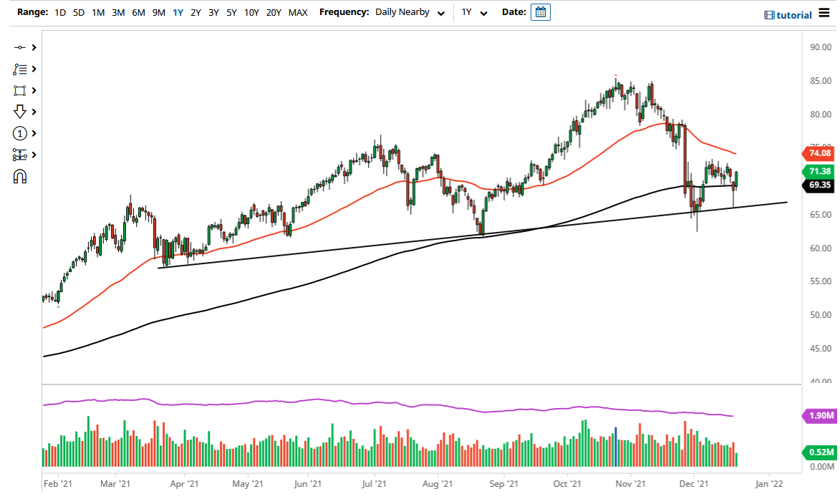Select the rectangle shape tool
This screenshot has width=840, height=504.
tap(20, 90)
